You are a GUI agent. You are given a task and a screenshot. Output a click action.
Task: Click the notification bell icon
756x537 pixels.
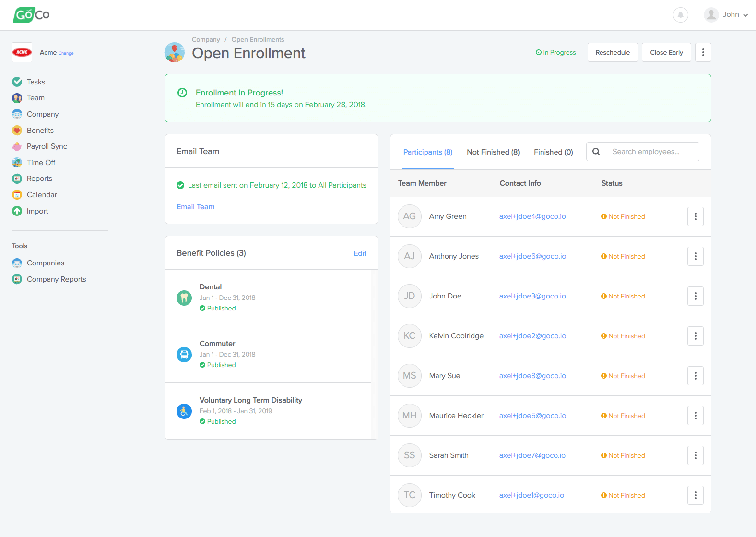[680, 15]
